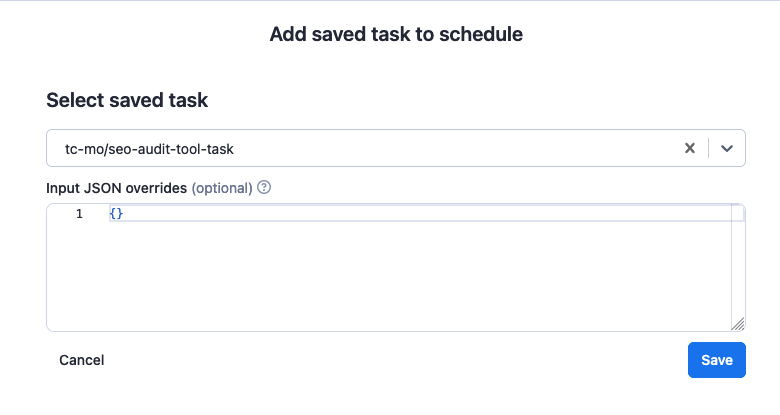Click line number 1 in editor gutter
Viewport: 780px width, 415px height.
pyautogui.click(x=80, y=214)
